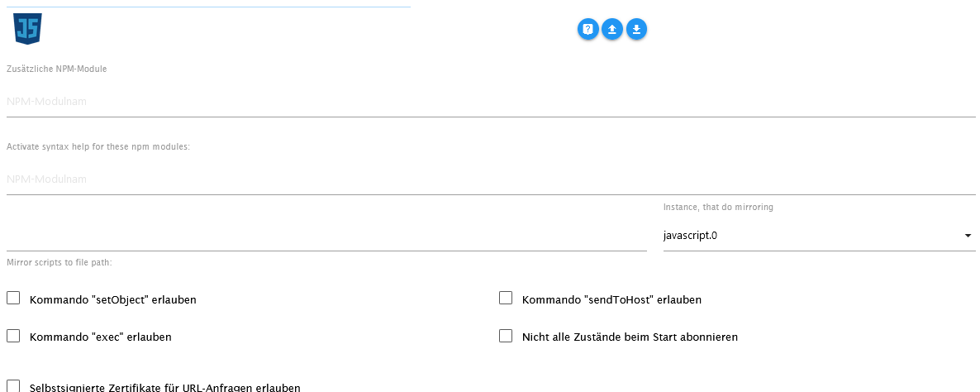Enable the Kommando "setObject" erlauben checkbox

click(x=13, y=299)
